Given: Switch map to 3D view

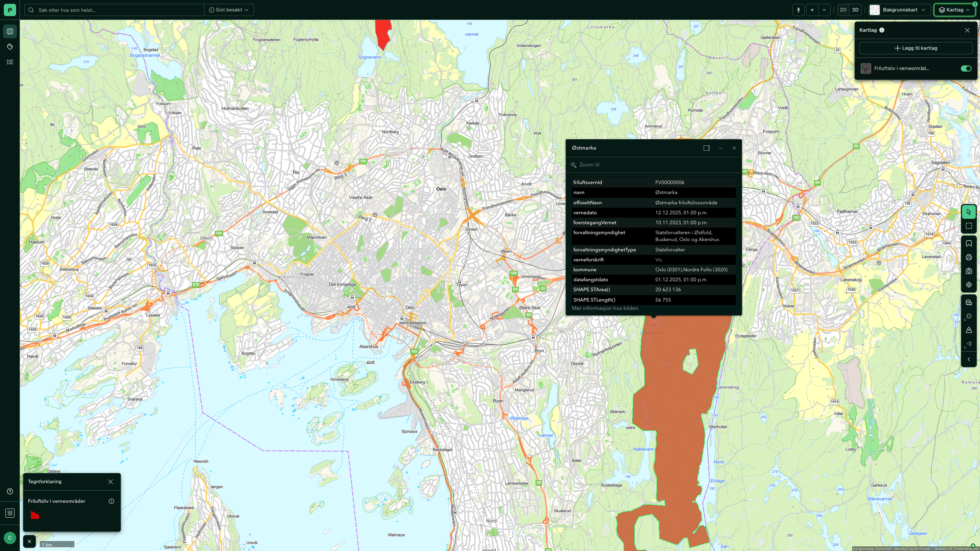Looking at the screenshot, I should coord(855,10).
